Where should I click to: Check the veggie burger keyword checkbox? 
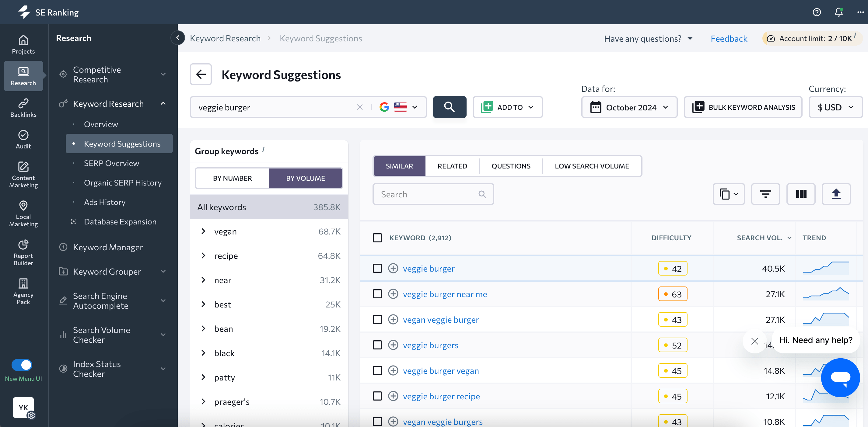pyautogui.click(x=377, y=268)
